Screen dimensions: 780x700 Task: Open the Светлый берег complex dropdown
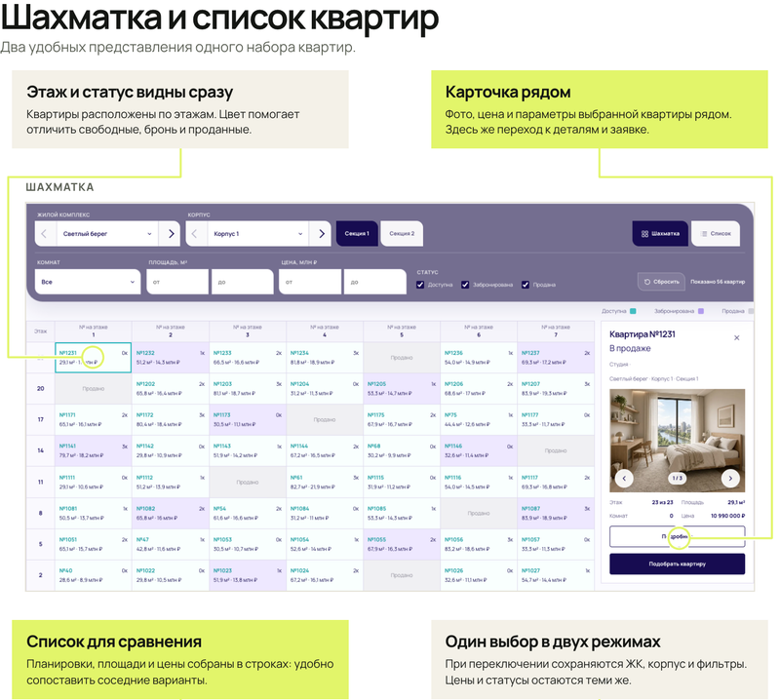[x=106, y=233]
